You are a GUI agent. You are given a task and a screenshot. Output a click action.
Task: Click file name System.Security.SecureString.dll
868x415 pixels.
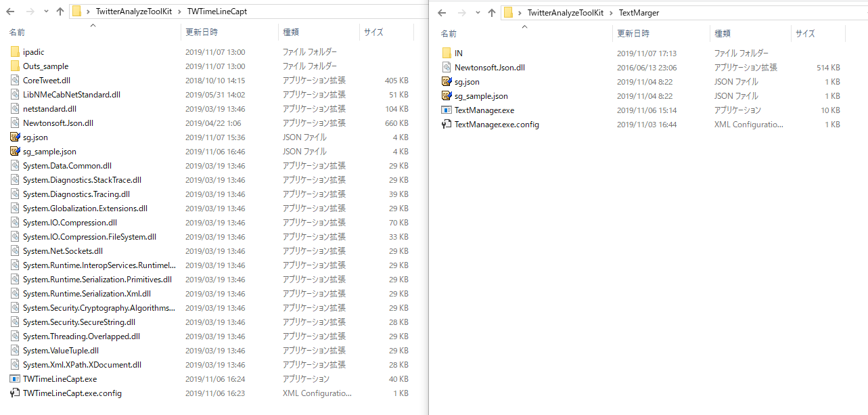point(79,322)
